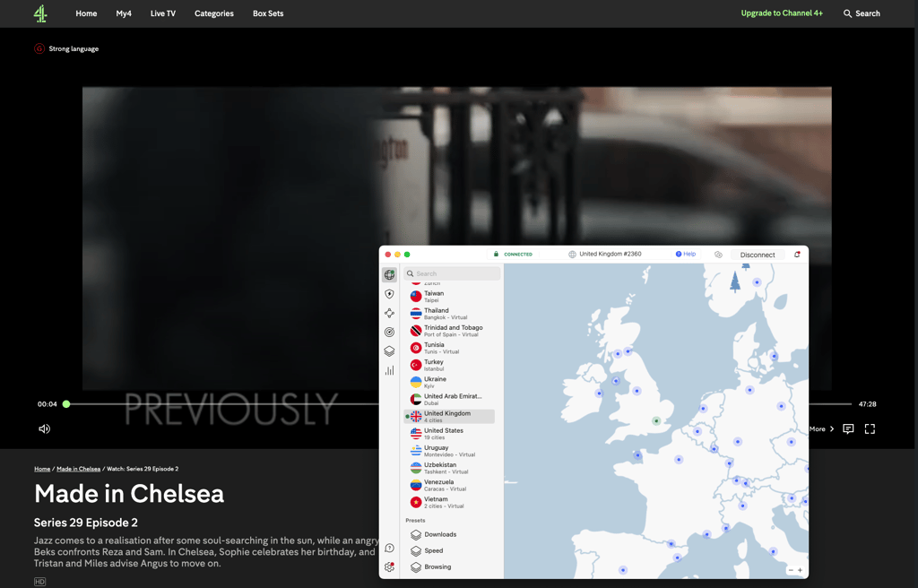Enter fullscreen with the player's fullscreen icon
Screen dimensions: 918x588
coord(870,428)
